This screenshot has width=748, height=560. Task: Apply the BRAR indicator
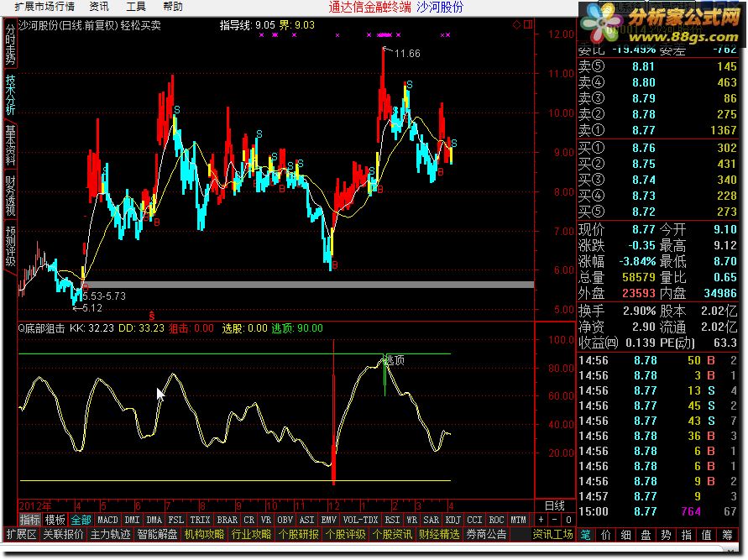[x=227, y=520]
